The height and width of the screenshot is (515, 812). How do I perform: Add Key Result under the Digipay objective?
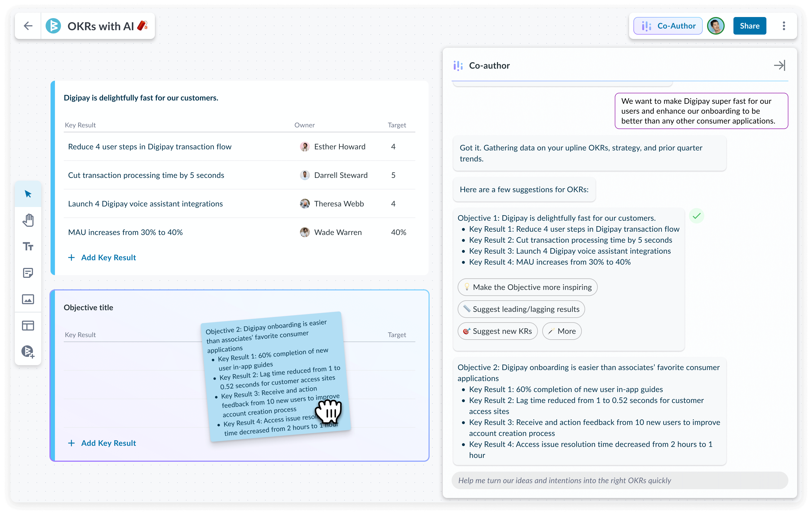102,257
